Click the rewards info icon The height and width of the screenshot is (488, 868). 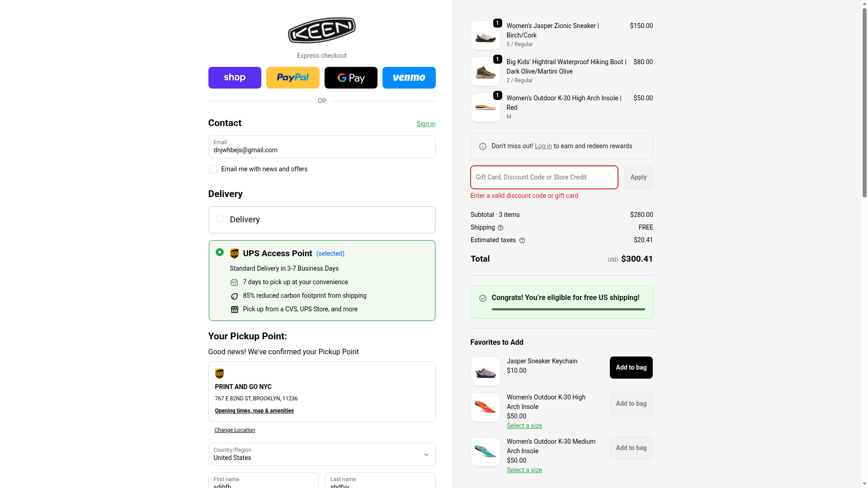483,146
